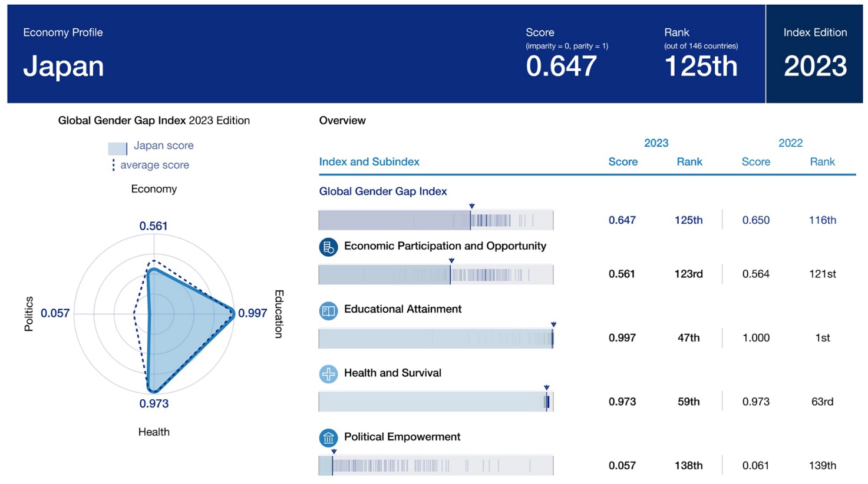Click the 0.650 score for 2022
Viewport: 868px width, 484px height.
point(755,220)
